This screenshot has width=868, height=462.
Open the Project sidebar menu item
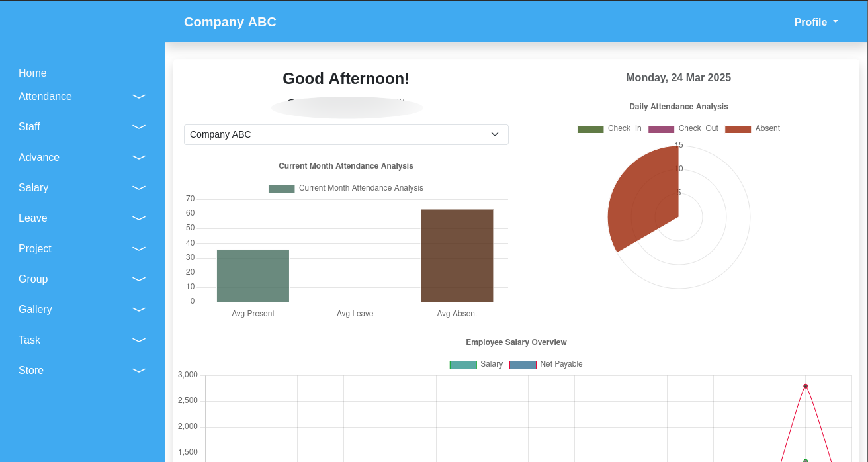35,249
